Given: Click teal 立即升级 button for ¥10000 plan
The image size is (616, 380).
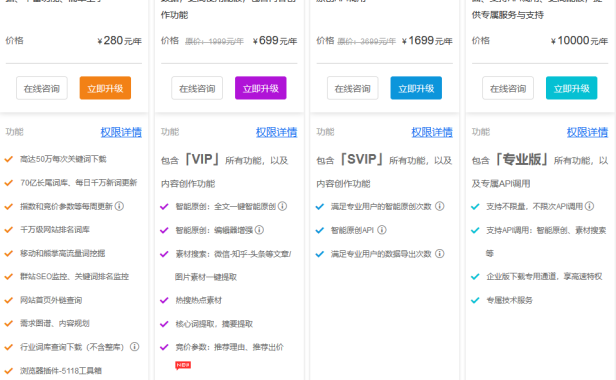Looking at the screenshot, I should point(572,88).
